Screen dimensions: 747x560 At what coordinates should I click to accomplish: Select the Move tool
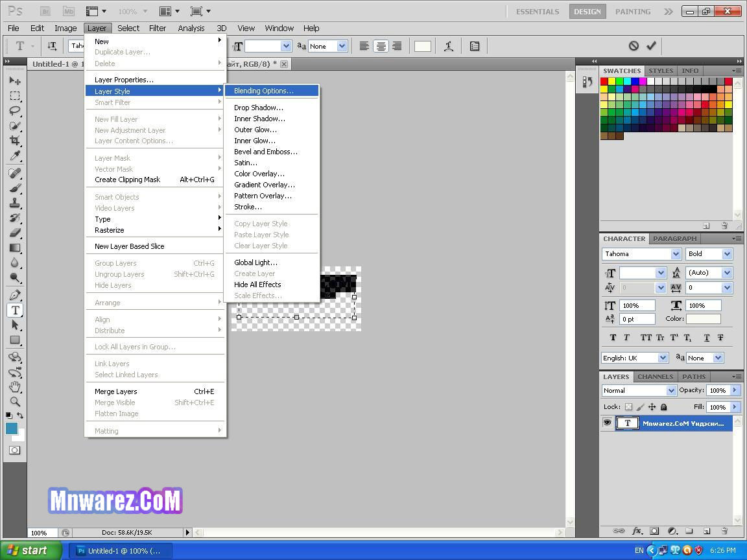pos(15,81)
